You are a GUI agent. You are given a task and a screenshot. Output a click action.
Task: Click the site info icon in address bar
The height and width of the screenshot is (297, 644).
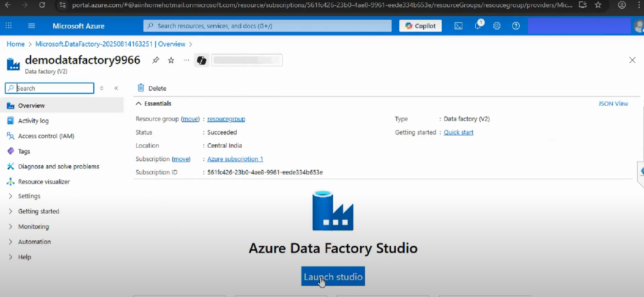click(x=62, y=5)
